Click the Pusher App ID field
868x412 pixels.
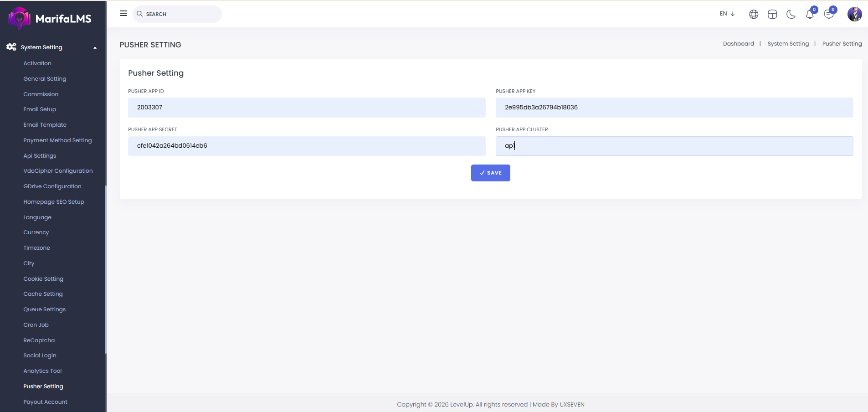(307, 108)
